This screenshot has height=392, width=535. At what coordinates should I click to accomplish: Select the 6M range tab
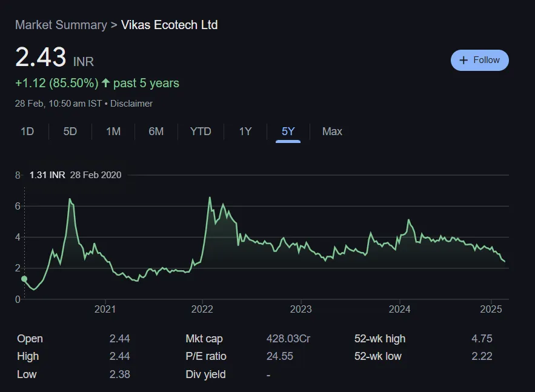pyautogui.click(x=156, y=131)
